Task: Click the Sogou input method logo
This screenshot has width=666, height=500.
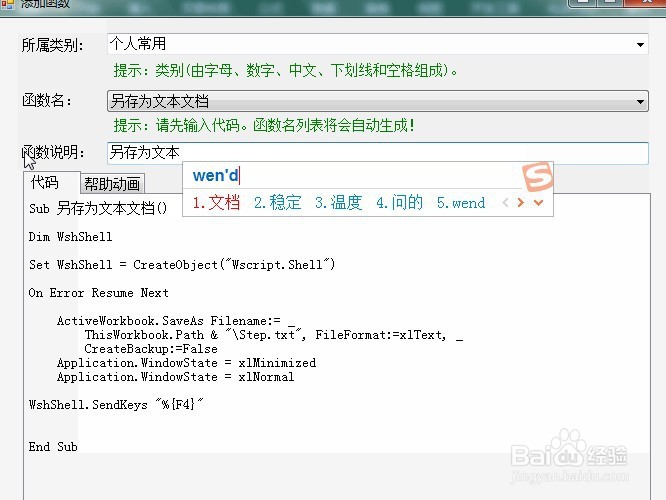Action: [x=537, y=176]
